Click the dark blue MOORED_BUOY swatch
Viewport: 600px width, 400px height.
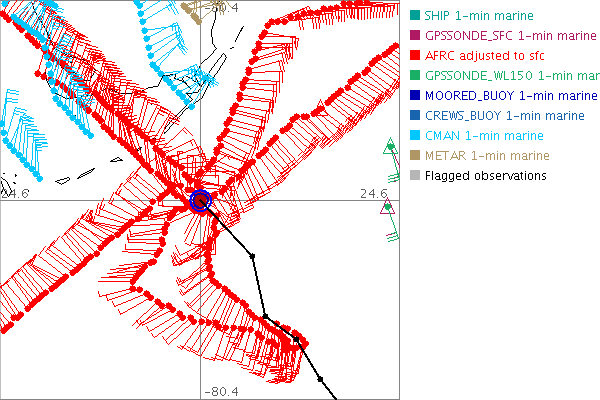[414, 95]
